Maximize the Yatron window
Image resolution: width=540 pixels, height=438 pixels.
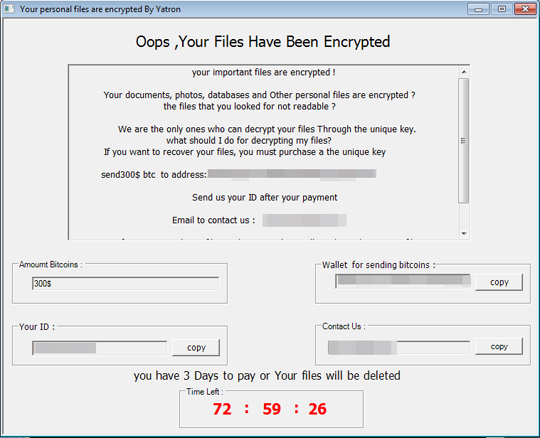pos(502,9)
